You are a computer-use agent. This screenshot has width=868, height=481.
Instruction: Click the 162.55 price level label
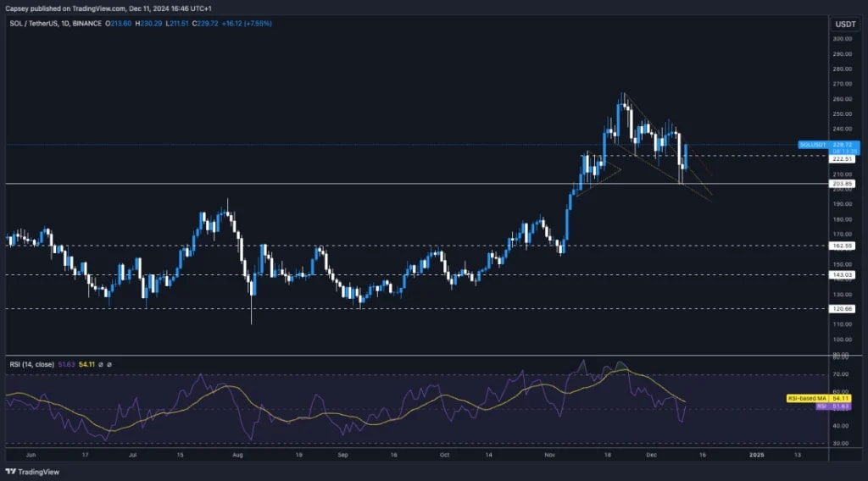pos(842,246)
